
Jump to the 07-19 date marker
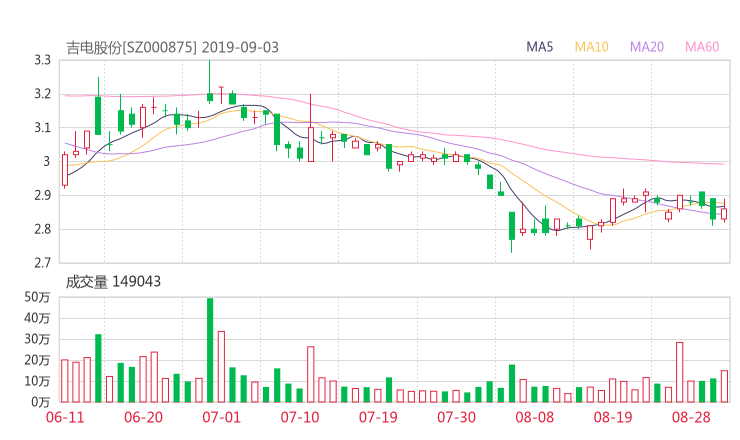(378, 416)
